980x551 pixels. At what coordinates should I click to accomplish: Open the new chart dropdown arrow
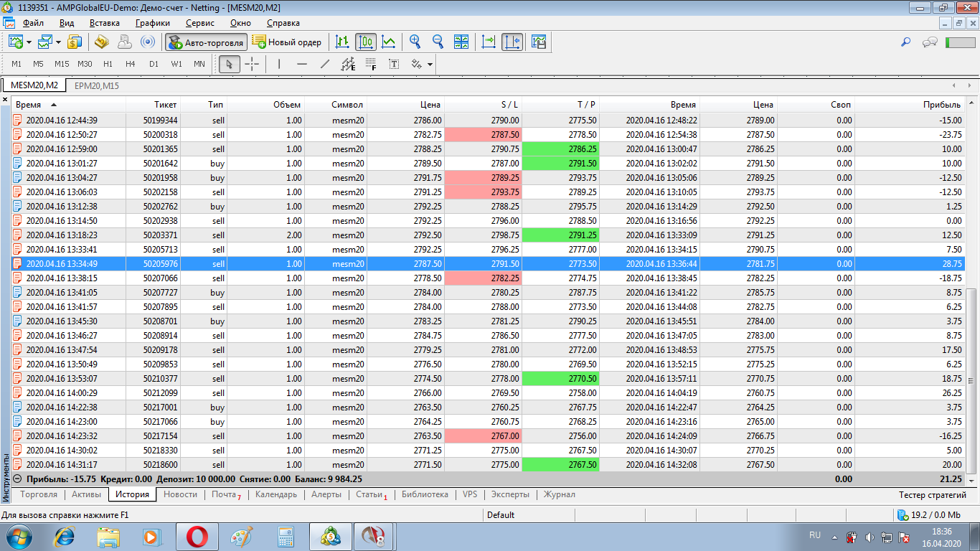click(29, 42)
